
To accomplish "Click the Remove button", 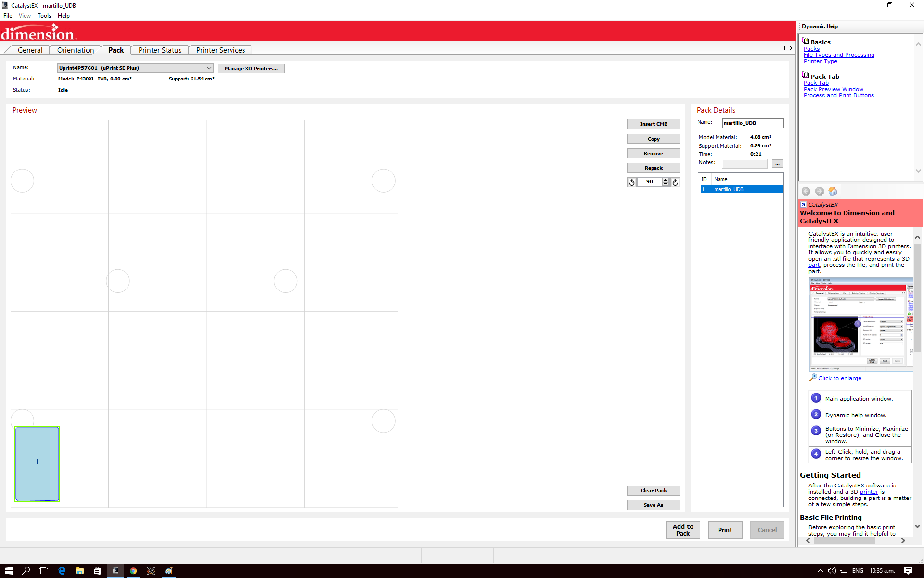I will point(654,153).
